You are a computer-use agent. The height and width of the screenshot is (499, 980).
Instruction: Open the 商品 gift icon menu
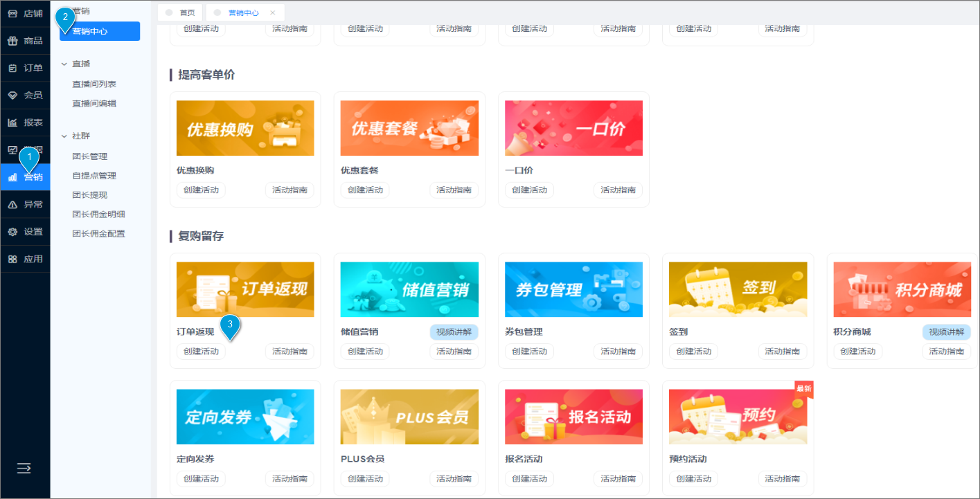pos(12,41)
